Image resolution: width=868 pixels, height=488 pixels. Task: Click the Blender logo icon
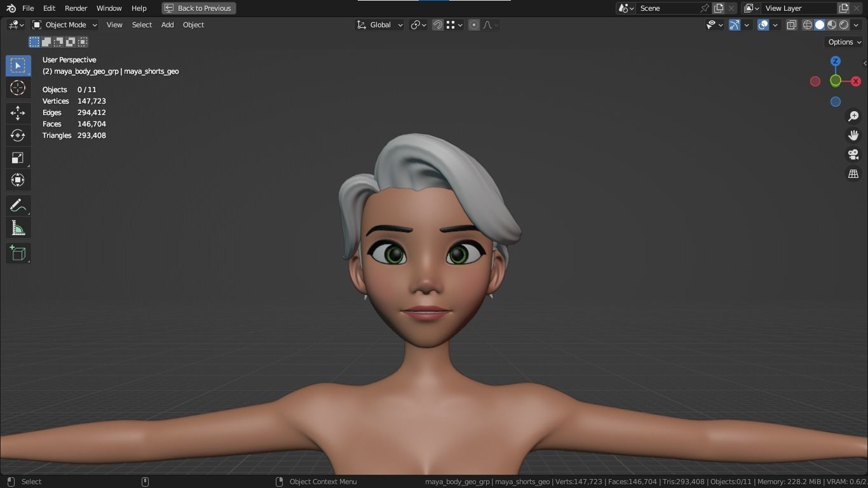11,8
